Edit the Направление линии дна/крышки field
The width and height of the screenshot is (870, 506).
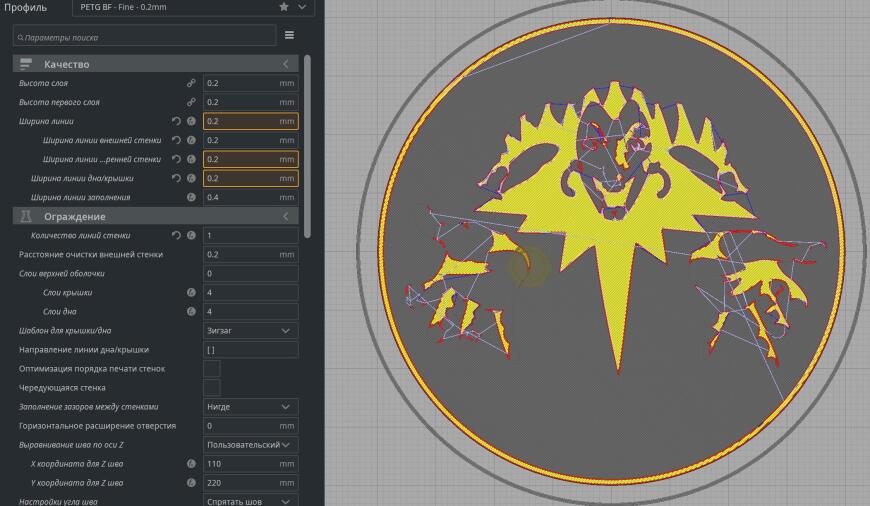pyautogui.click(x=250, y=350)
